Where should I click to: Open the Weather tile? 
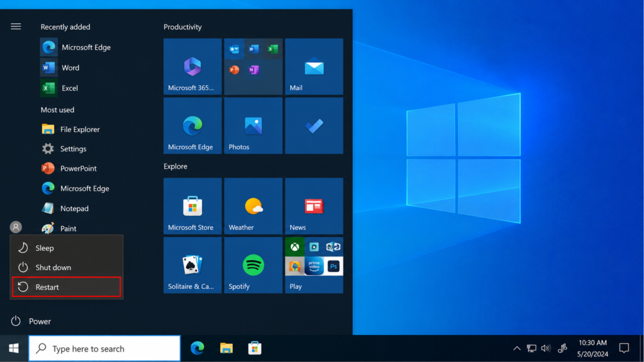(253, 206)
